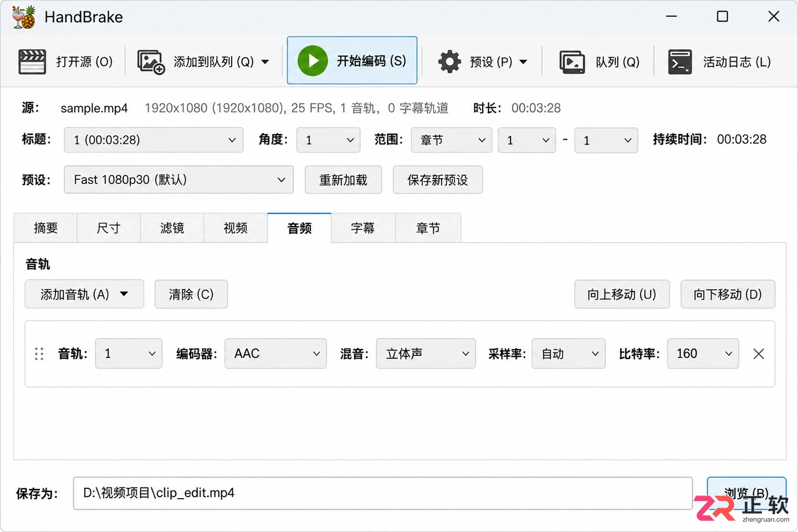Remove audio track 1 with X icon

tap(759, 354)
